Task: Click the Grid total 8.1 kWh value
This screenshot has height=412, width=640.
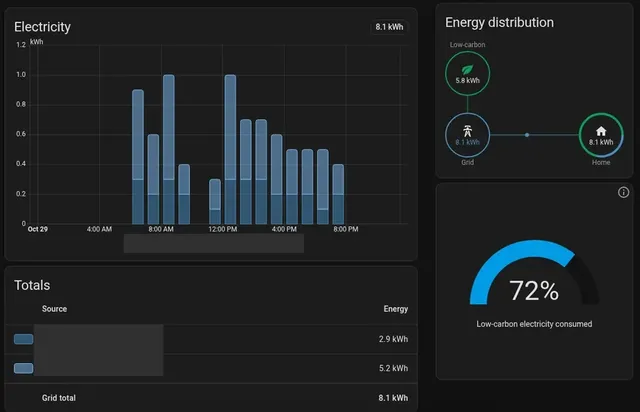Action: (x=393, y=398)
